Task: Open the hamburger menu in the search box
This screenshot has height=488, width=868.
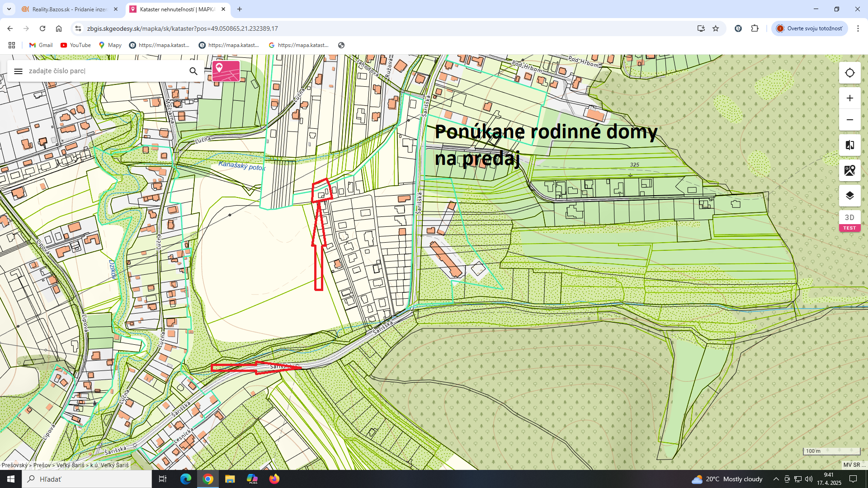Action: tap(18, 71)
